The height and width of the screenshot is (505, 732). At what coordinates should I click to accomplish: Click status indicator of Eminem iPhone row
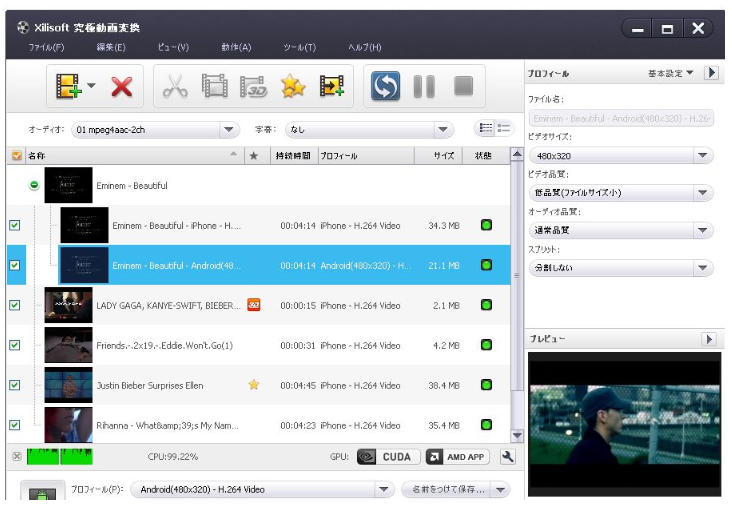486,225
